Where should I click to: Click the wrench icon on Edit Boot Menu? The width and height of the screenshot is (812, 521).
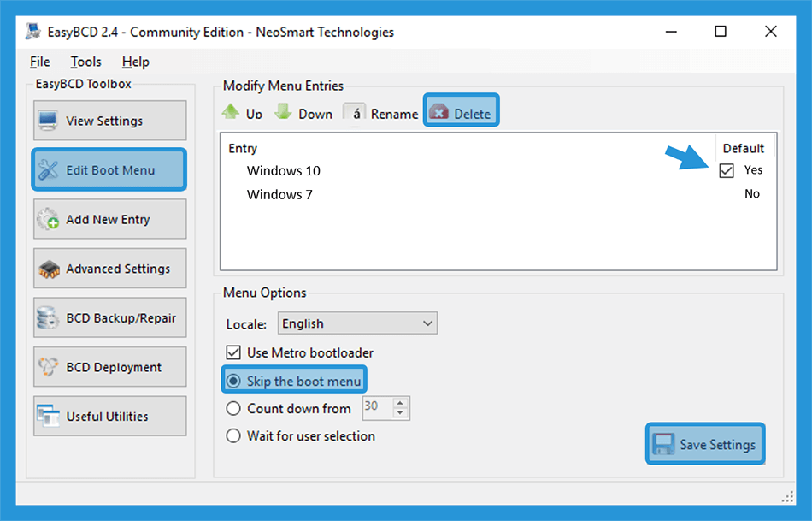[48, 169]
